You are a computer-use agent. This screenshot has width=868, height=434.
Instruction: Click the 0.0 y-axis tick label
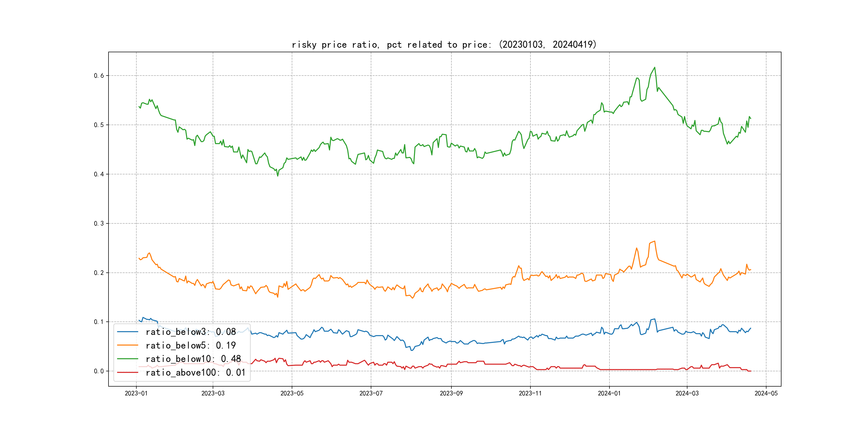(99, 371)
